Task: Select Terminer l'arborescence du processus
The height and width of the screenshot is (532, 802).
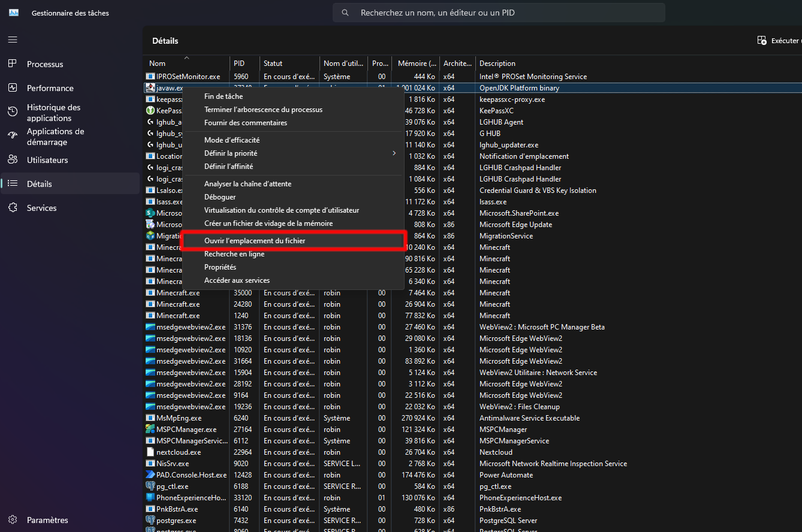Action: (x=293, y=110)
